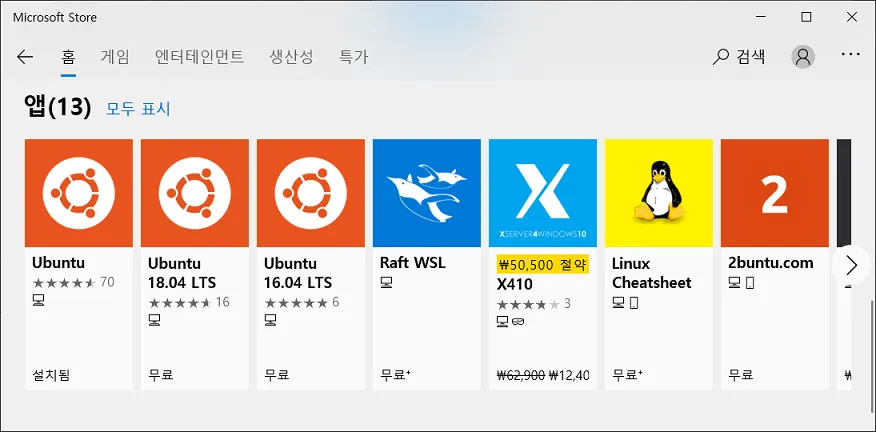Open the user account profile icon
This screenshot has width=876, height=432.
pos(803,56)
